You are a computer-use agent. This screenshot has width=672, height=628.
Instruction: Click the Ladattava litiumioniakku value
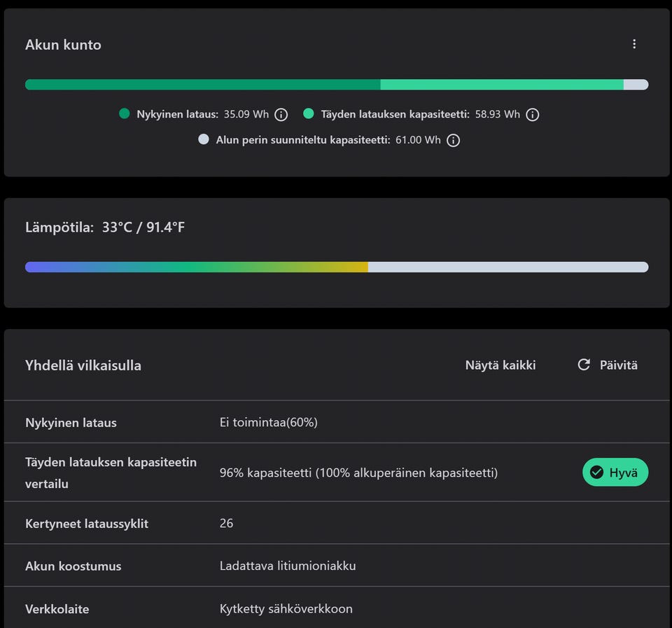288,566
